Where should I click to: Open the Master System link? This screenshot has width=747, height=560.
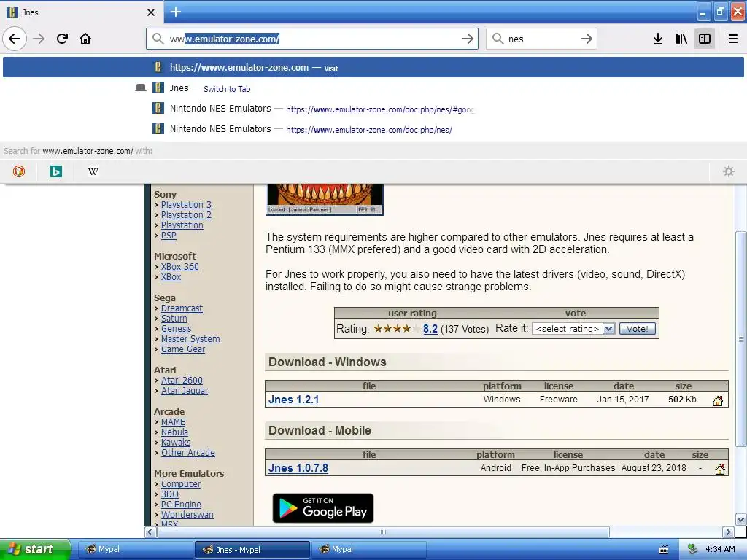[x=190, y=338]
